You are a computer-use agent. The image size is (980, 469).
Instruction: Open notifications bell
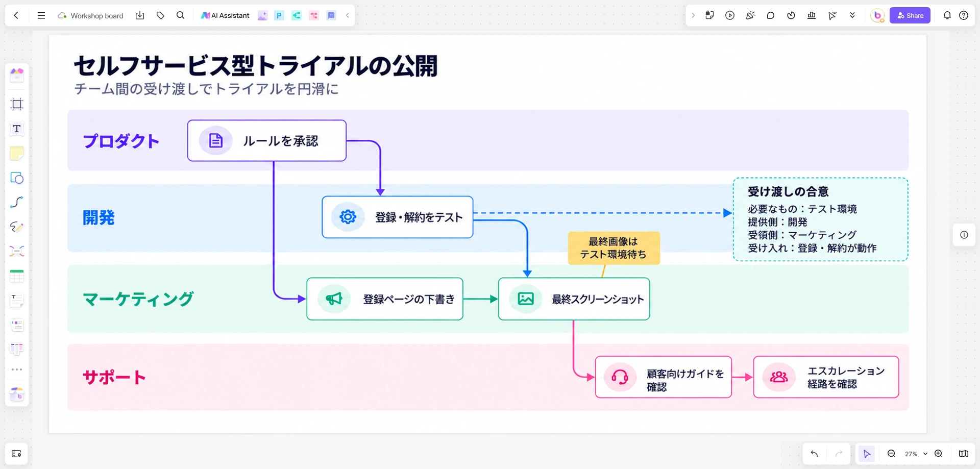947,15
